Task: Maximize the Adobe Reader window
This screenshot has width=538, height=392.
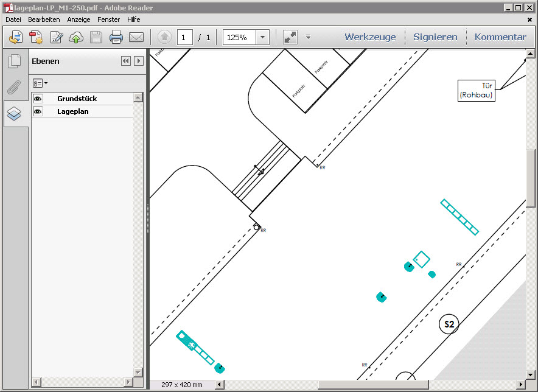Action: tap(519, 8)
